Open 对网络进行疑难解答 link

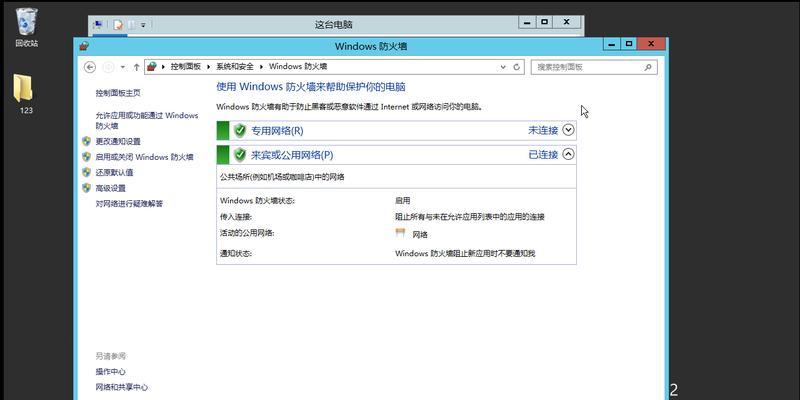129,204
